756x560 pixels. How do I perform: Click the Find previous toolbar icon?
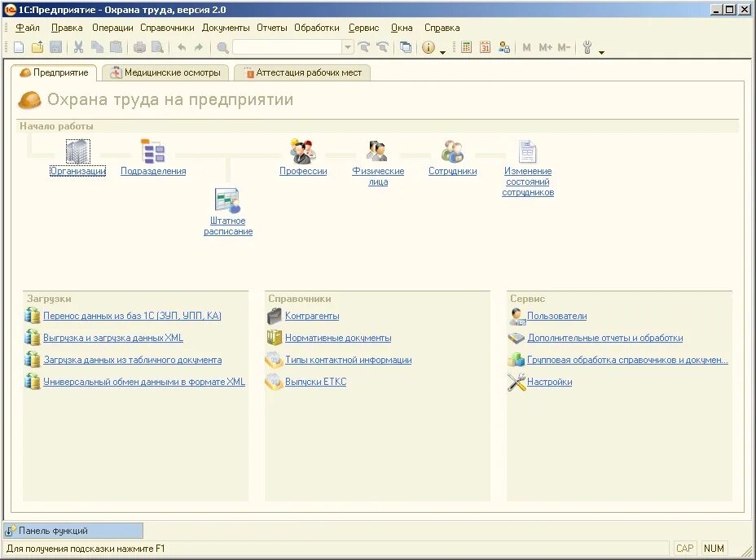click(382, 47)
